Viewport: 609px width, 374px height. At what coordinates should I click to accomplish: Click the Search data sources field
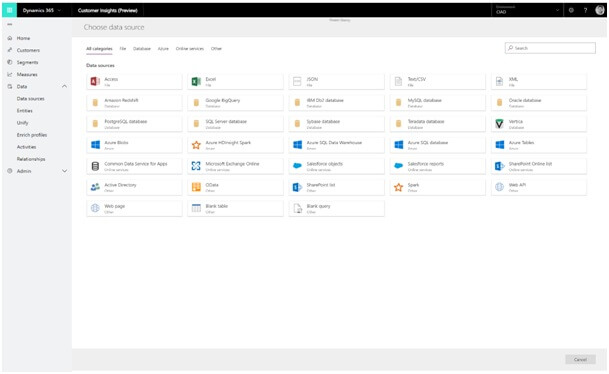coord(550,48)
